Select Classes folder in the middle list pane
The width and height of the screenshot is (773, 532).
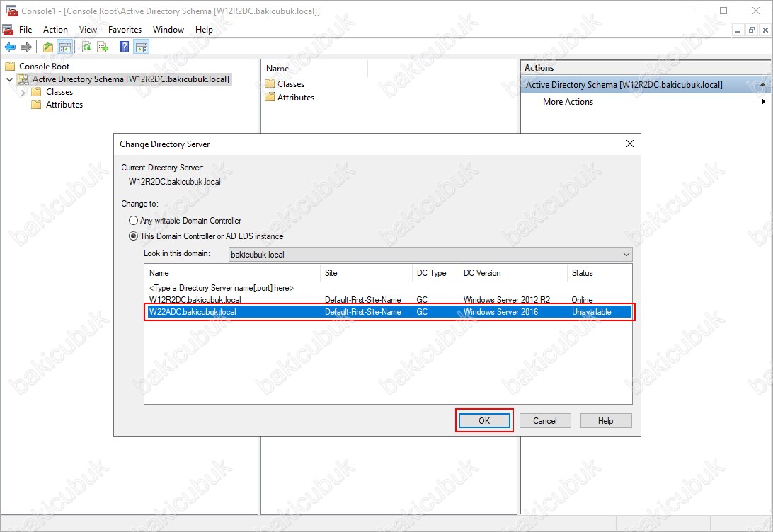[x=291, y=83]
